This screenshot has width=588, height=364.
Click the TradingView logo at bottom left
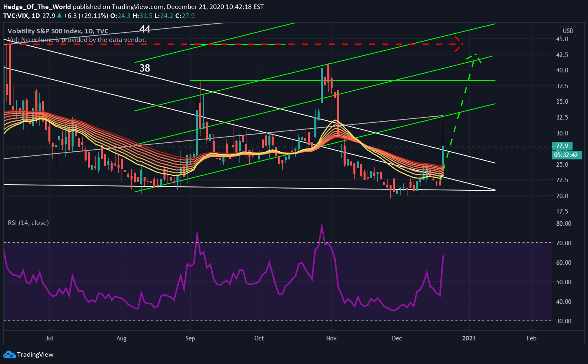pos(28,355)
